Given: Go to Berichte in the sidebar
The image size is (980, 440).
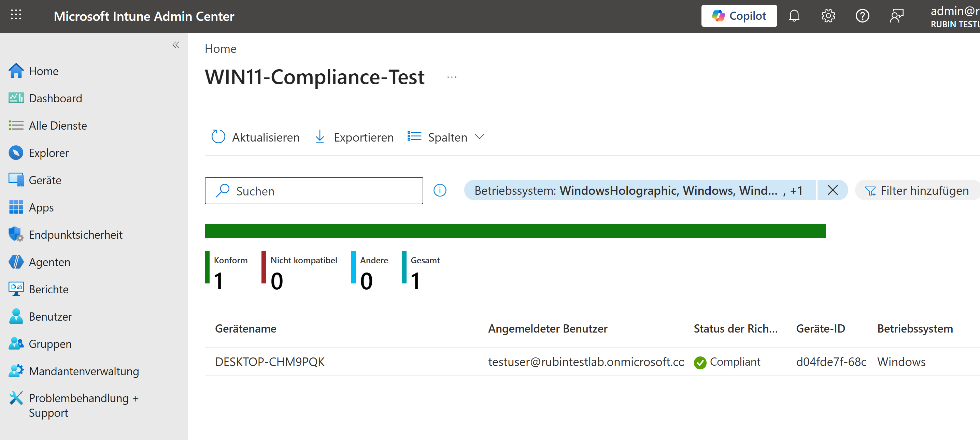Looking at the screenshot, I should click(x=48, y=289).
